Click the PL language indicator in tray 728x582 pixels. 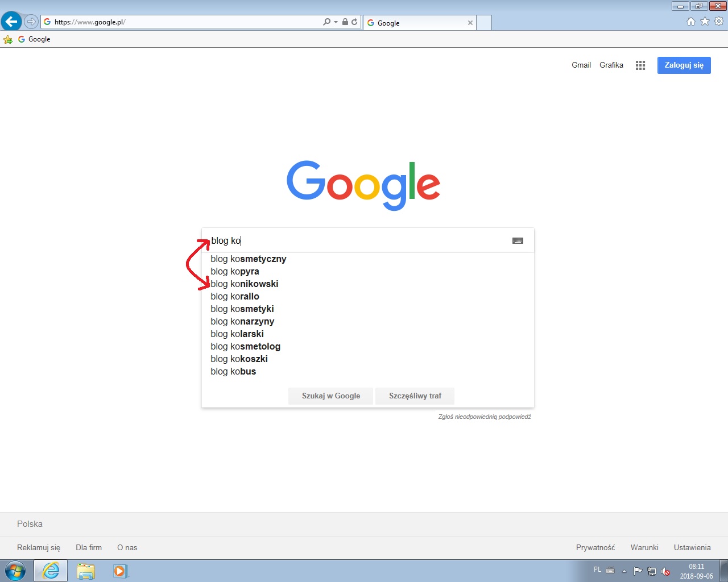(597, 569)
